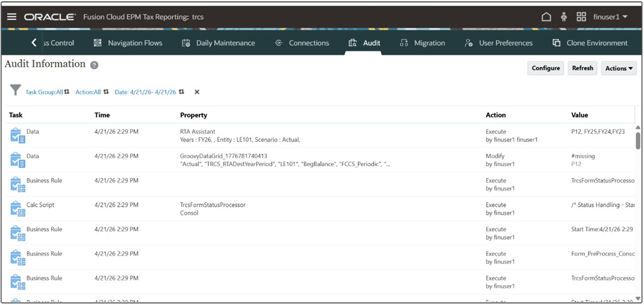Open the User Preferences tab
This screenshot has width=644, height=305.
click(x=499, y=43)
